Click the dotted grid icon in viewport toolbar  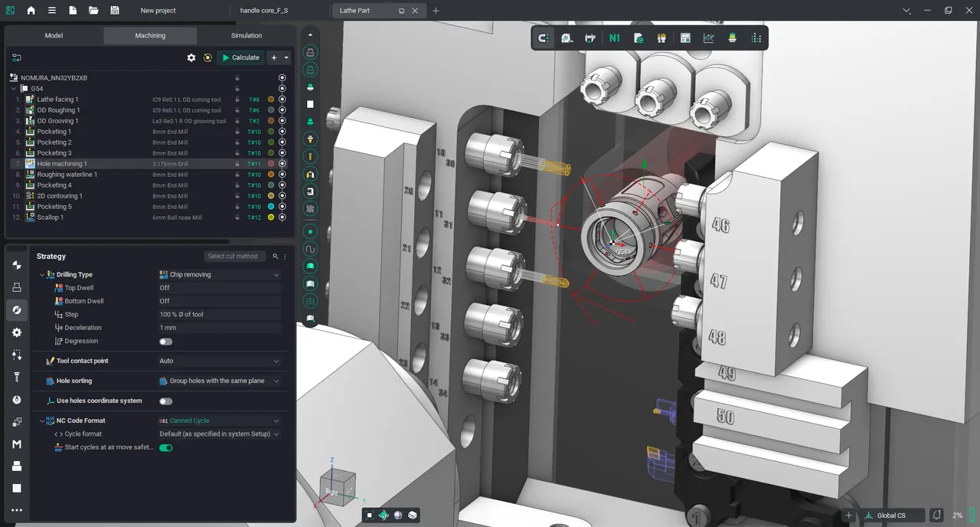tap(756, 38)
